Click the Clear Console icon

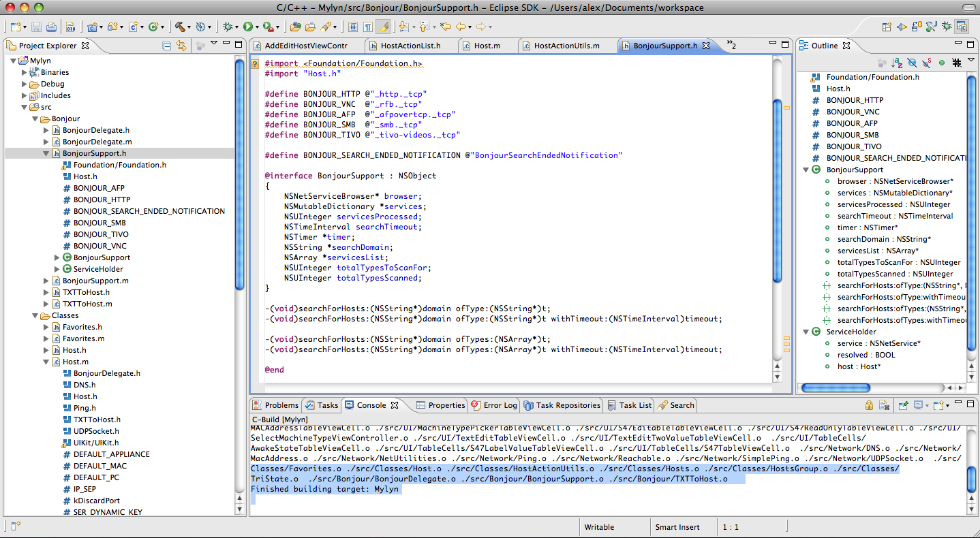tap(884, 405)
